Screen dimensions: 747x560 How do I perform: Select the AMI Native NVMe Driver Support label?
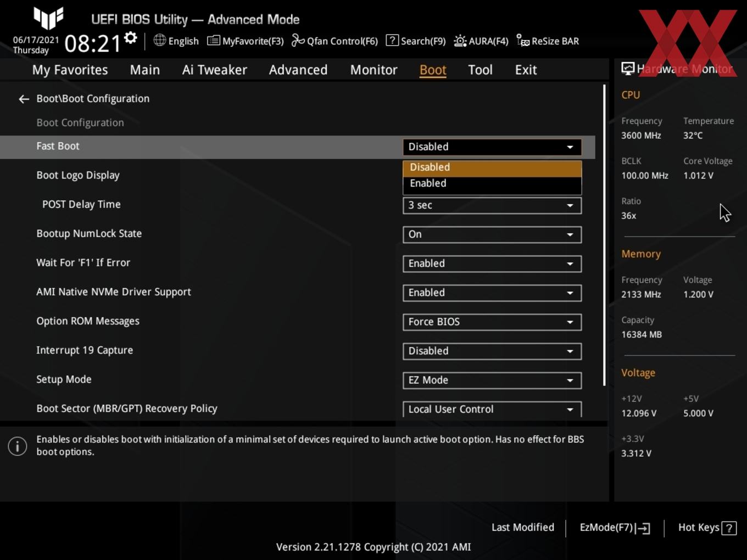tap(114, 292)
